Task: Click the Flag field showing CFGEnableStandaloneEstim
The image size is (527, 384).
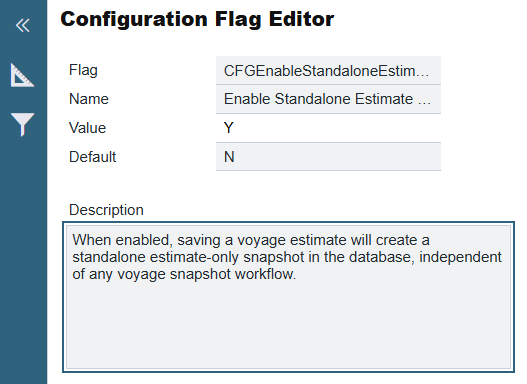Action: click(328, 71)
